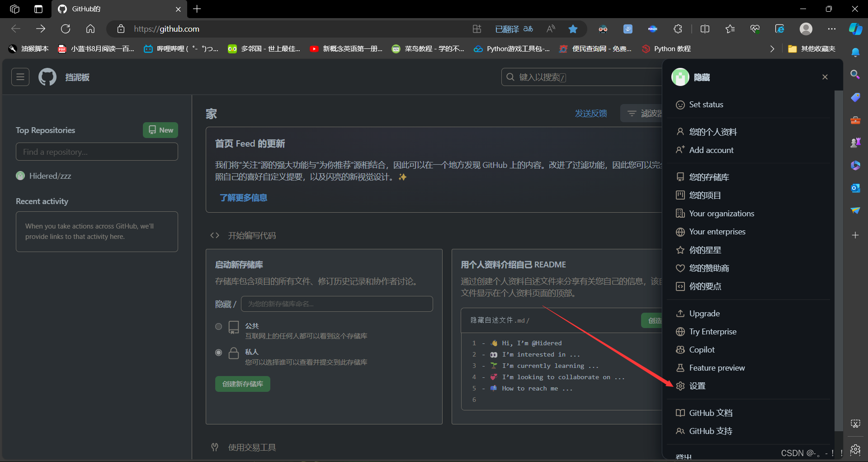Open 您的项目 projects entry
Image resolution: width=868 pixels, height=462 pixels.
[749, 195]
